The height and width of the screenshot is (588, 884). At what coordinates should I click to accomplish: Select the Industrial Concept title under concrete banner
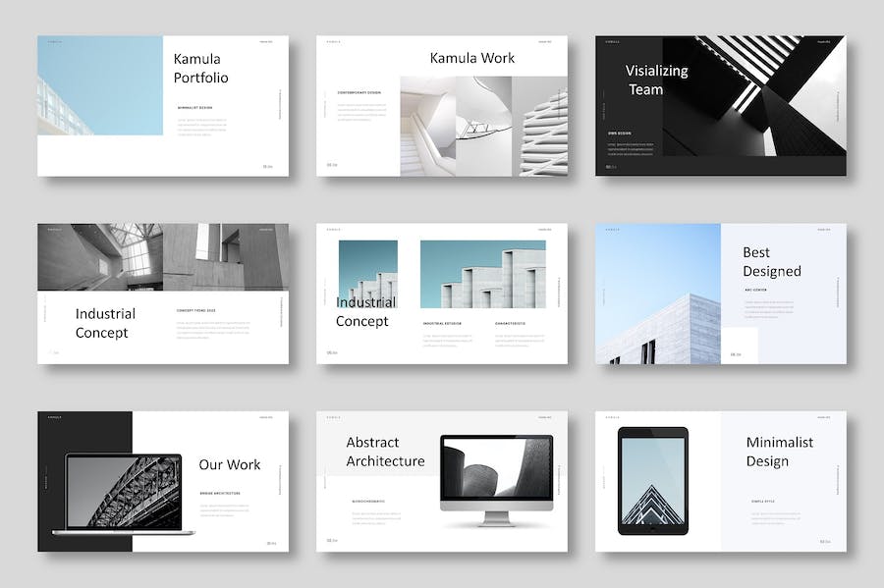pyautogui.click(x=105, y=323)
